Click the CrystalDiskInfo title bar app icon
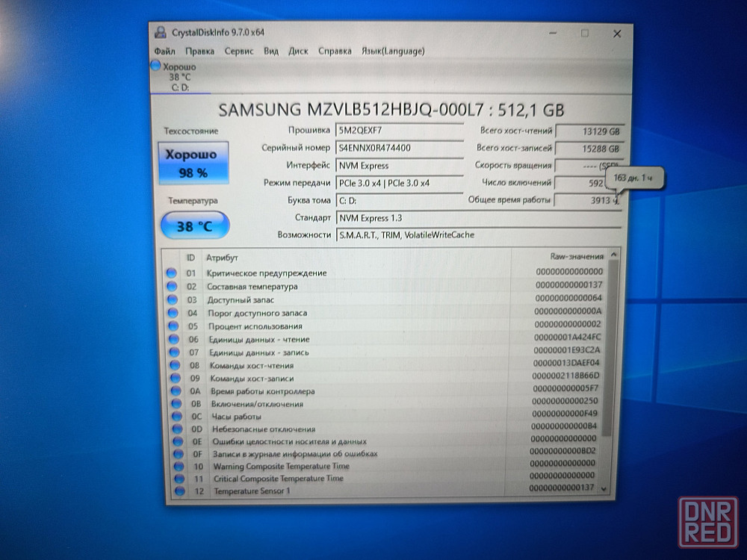Viewport: 747px width, 560px height. click(160, 33)
